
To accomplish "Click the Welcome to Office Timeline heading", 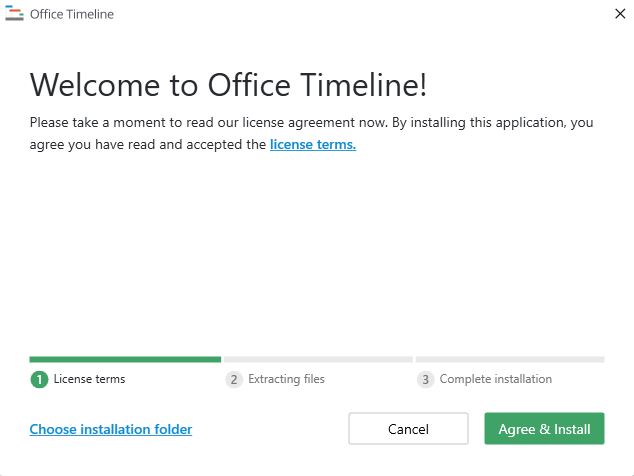I will [x=228, y=85].
